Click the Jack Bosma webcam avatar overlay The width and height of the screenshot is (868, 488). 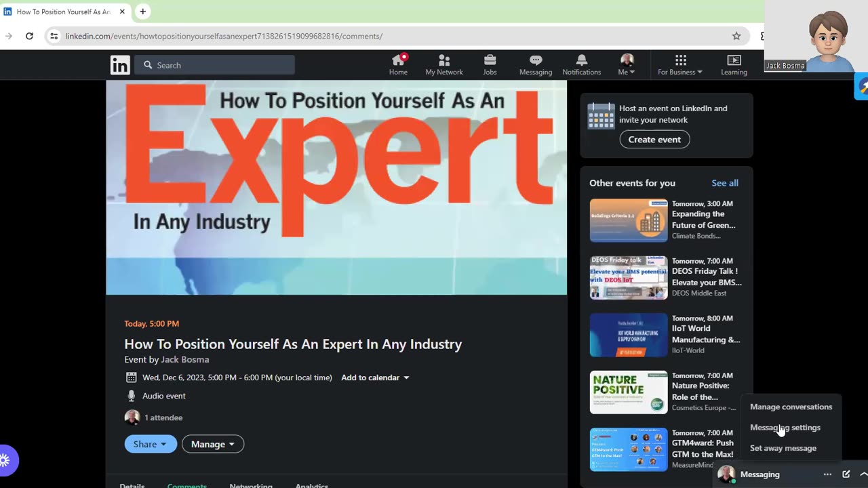816,36
